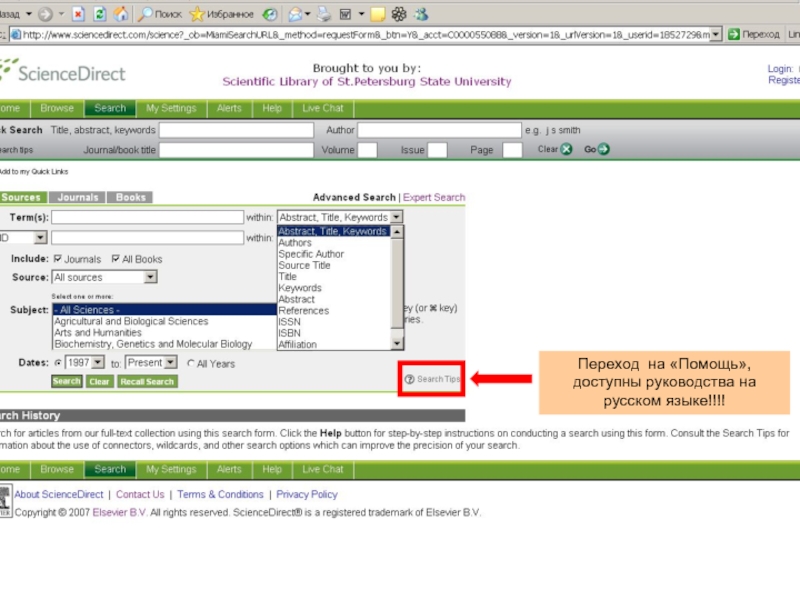The height and width of the screenshot is (600, 800).
Task: Toggle the Journals checkbox
Action: tap(58, 259)
